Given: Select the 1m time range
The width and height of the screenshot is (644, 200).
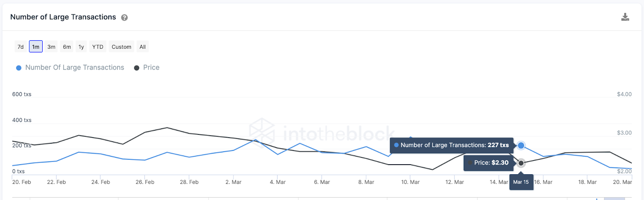Looking at the screenshot, I should point(36,47).
